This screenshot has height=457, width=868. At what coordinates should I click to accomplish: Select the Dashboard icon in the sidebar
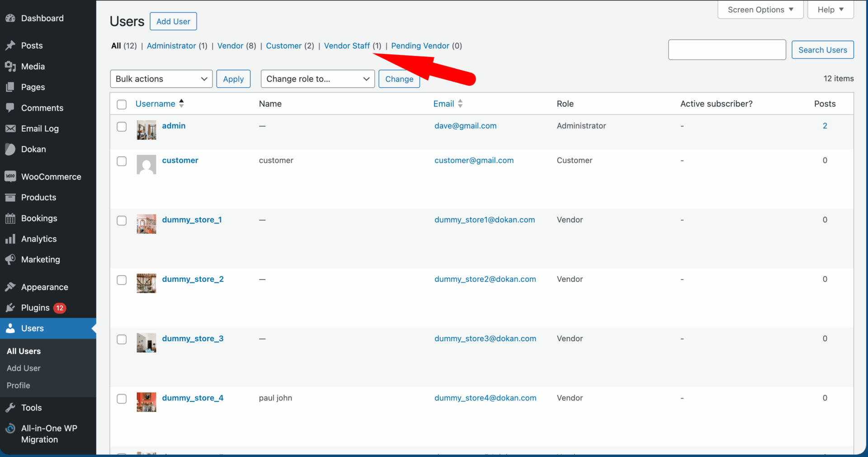point(11,18)
